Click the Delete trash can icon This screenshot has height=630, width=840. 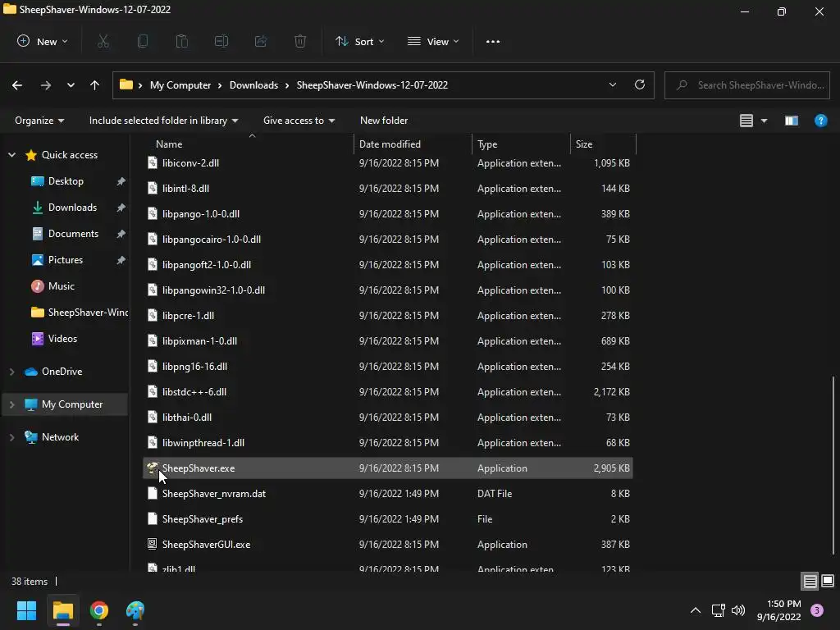(300, 41)
